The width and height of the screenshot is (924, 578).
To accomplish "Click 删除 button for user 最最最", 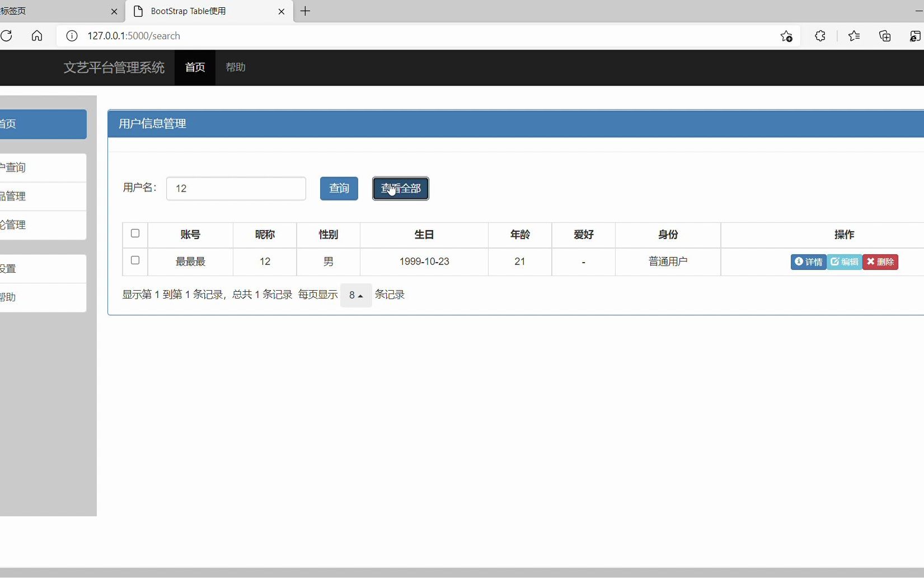I will click(x=880, y=262).
